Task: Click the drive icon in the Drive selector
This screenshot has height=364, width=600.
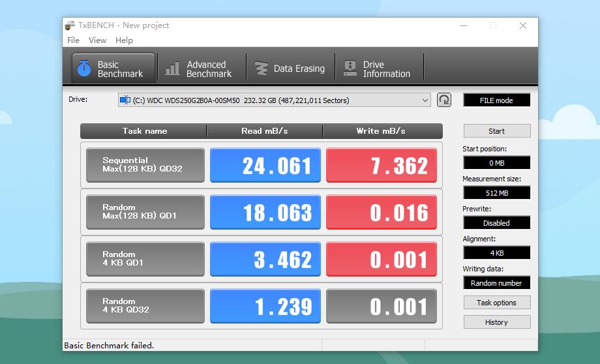Action: [125, 100]
